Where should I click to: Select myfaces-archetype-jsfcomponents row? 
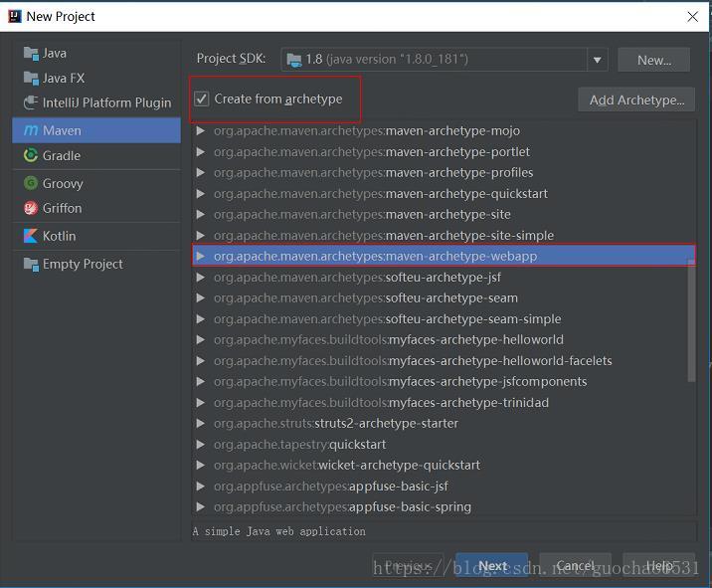(444, 382)
